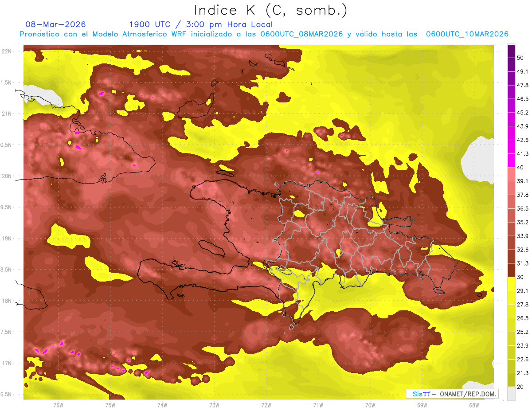The width and height of the screenshot is (532, 411).
Task: Click the longitude label "72W"
Action: click(x=266, y=405)
